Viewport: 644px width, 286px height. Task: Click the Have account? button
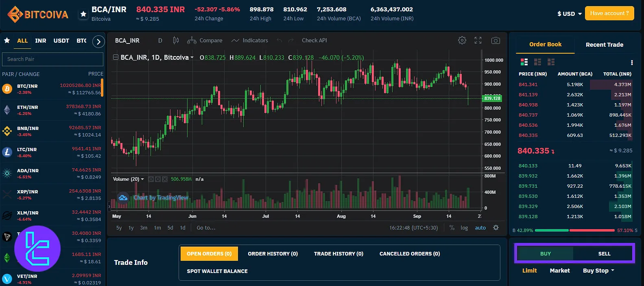[x=609, y=13]
